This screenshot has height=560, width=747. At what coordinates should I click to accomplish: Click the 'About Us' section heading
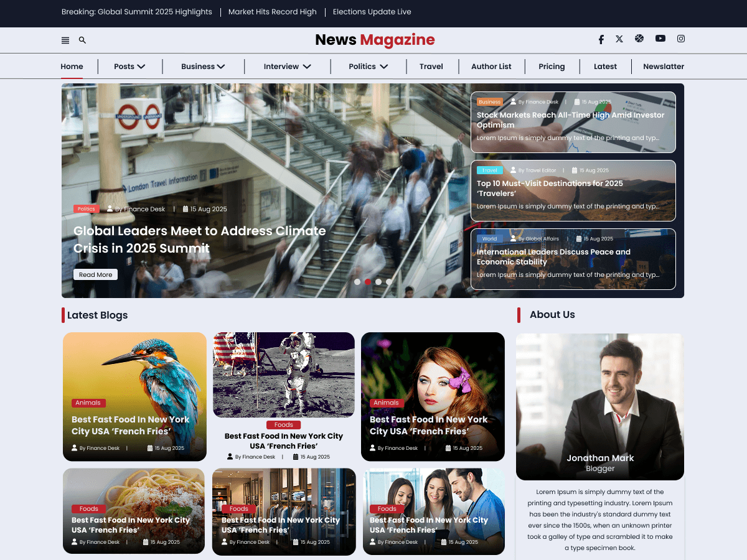552,314
